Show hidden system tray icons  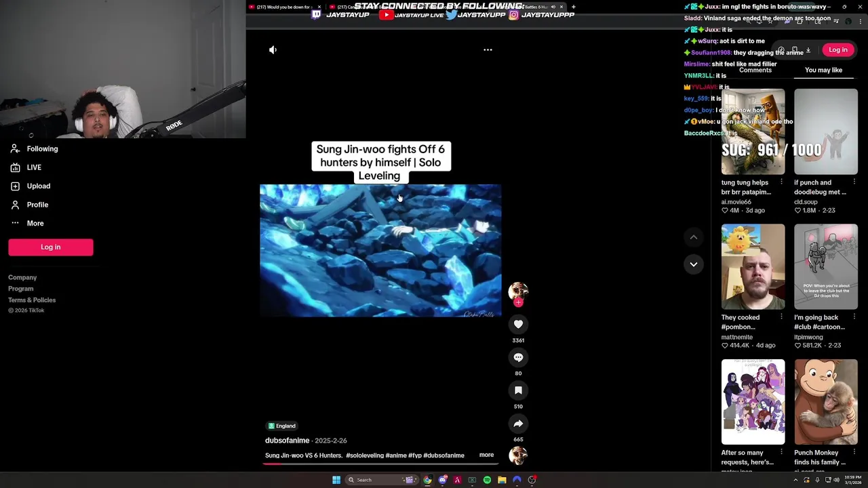(795, 480)
